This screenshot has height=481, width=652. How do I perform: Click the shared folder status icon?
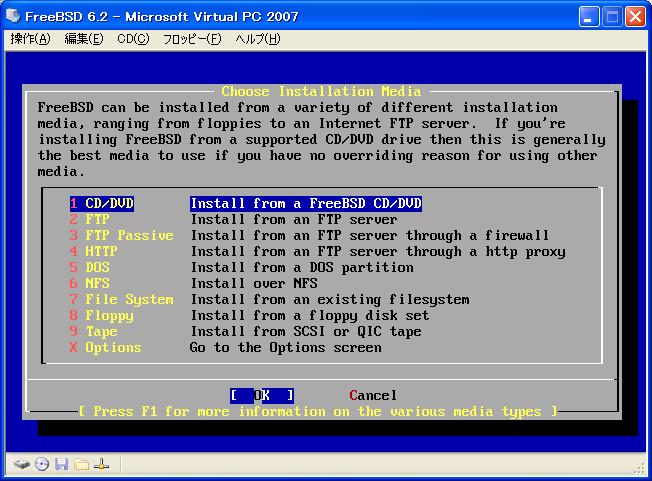point(82,464)
